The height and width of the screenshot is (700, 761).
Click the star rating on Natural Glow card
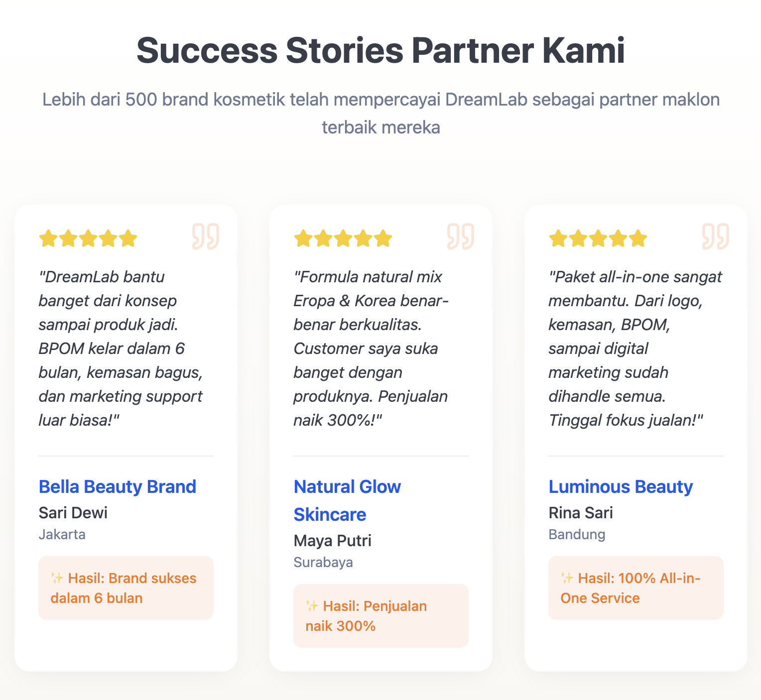pos(343,238)
